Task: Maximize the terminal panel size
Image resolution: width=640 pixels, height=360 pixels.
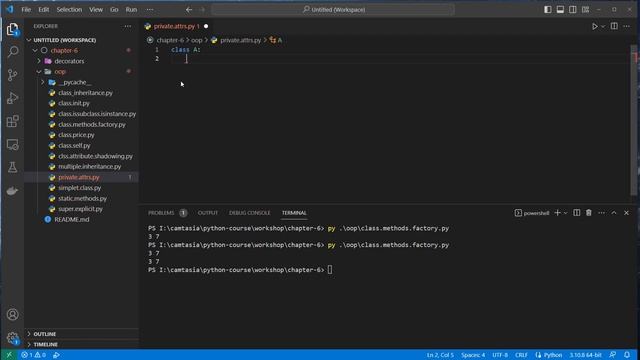Action: (614, 213)
